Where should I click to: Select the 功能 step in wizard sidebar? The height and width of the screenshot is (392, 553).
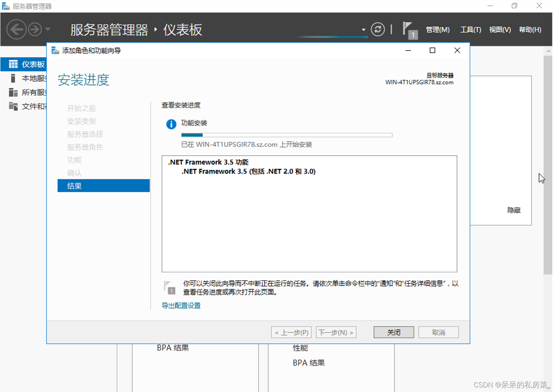click(x=74, y=160)
